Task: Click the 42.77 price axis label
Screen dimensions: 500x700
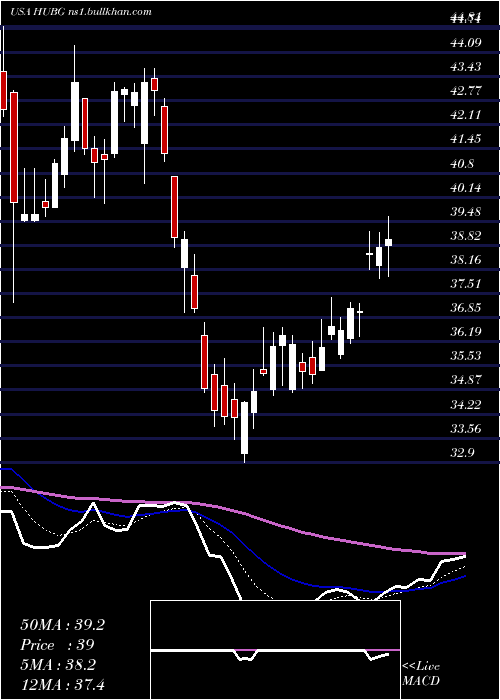Action: click(x=466, y=91)
